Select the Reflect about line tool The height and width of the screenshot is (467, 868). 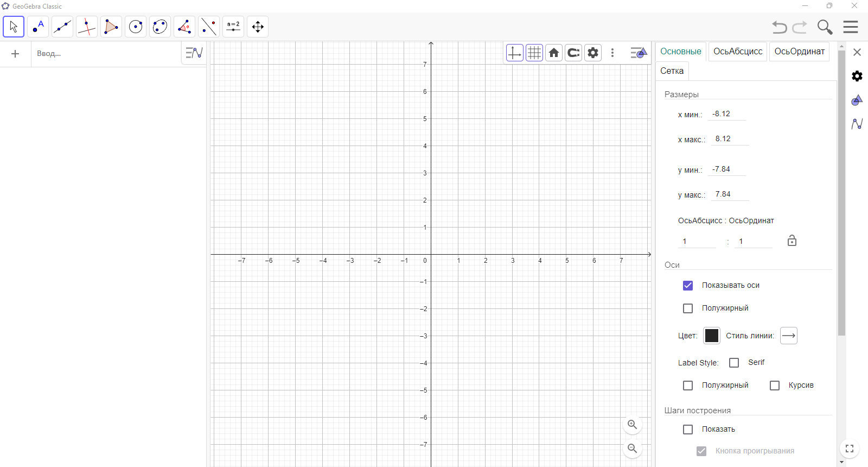209,27
